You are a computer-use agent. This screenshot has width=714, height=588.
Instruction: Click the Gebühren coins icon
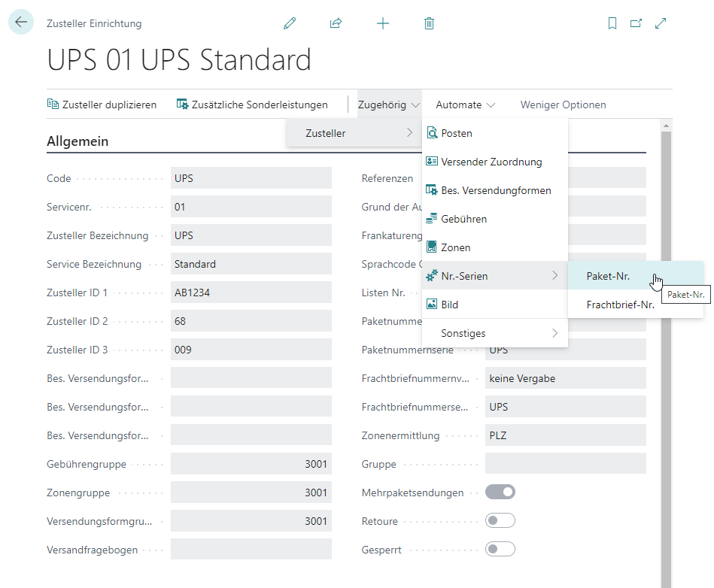click(x=432, y=219)
